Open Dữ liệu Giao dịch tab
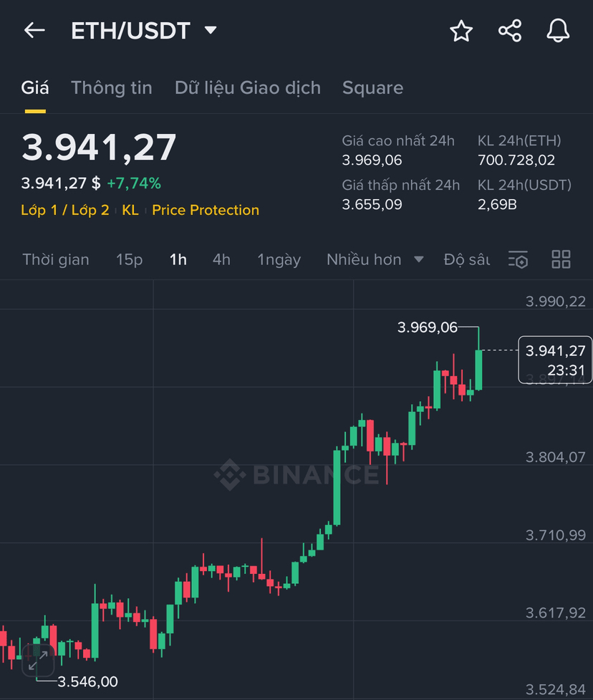 [x=248, y=88]
